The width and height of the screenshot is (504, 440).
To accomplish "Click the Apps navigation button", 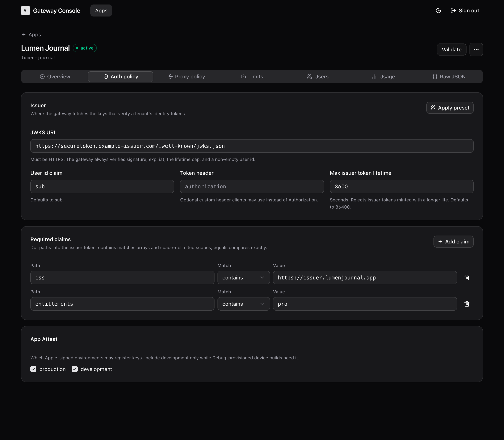I will point(101,11).
